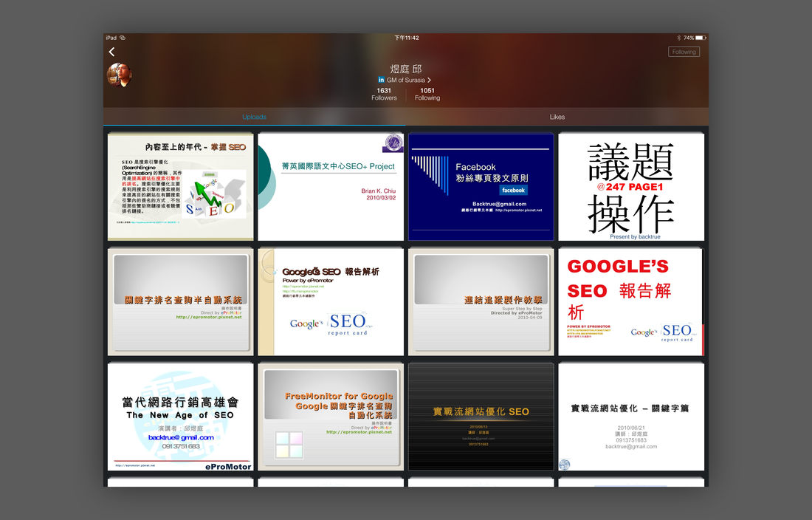Select the profile name 煜庭 邱
Viewport: 812px width, 520px height.
(x=406, y=69)
